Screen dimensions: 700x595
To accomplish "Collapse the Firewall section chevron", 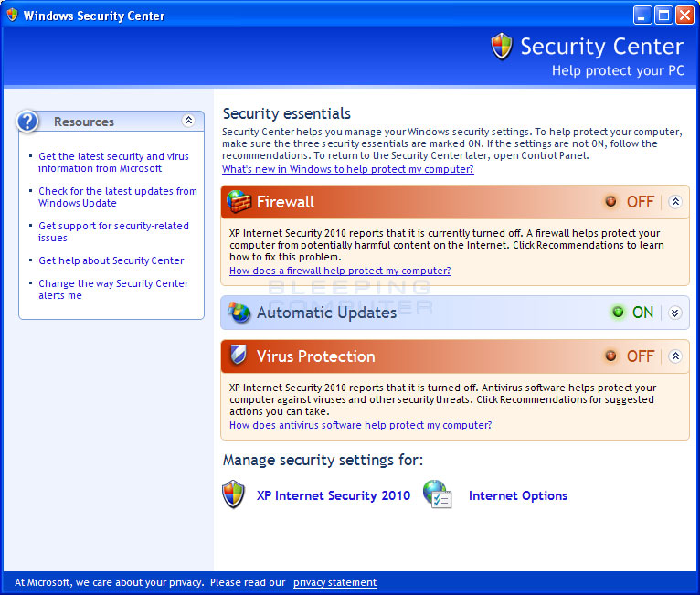I will (x=675, y=202).
